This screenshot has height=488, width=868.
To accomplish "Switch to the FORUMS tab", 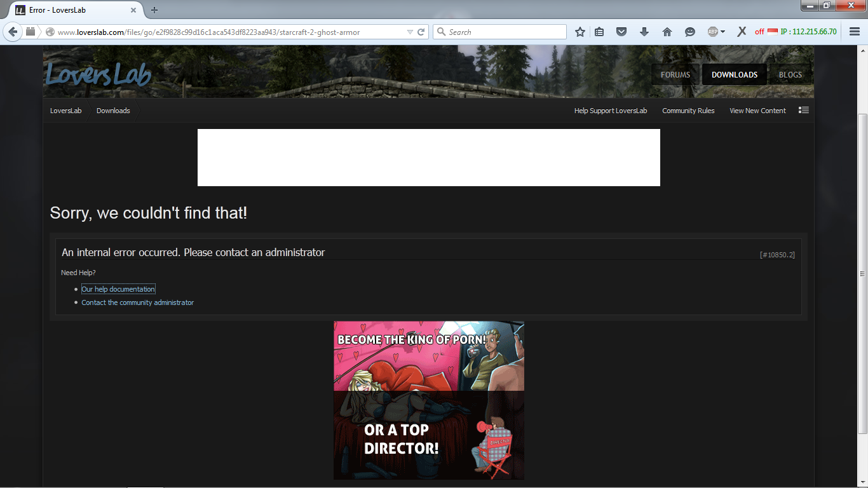I will point(675,74).
